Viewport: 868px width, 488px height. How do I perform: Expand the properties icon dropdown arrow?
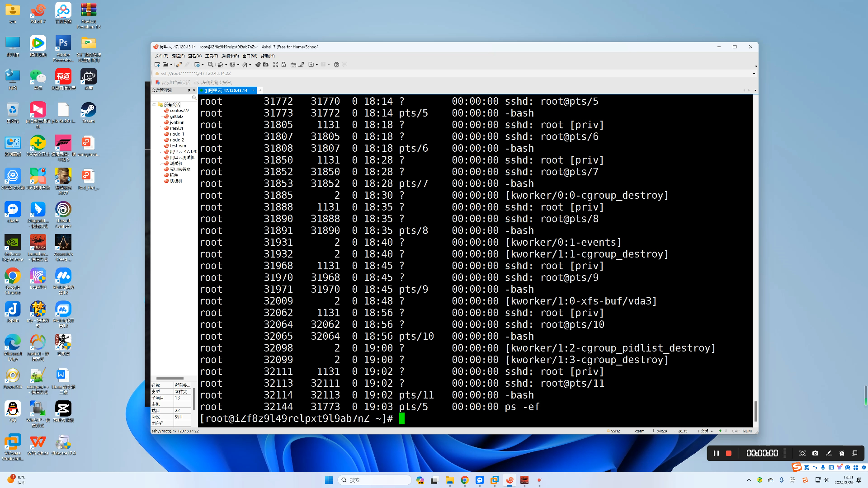[203, 65]
